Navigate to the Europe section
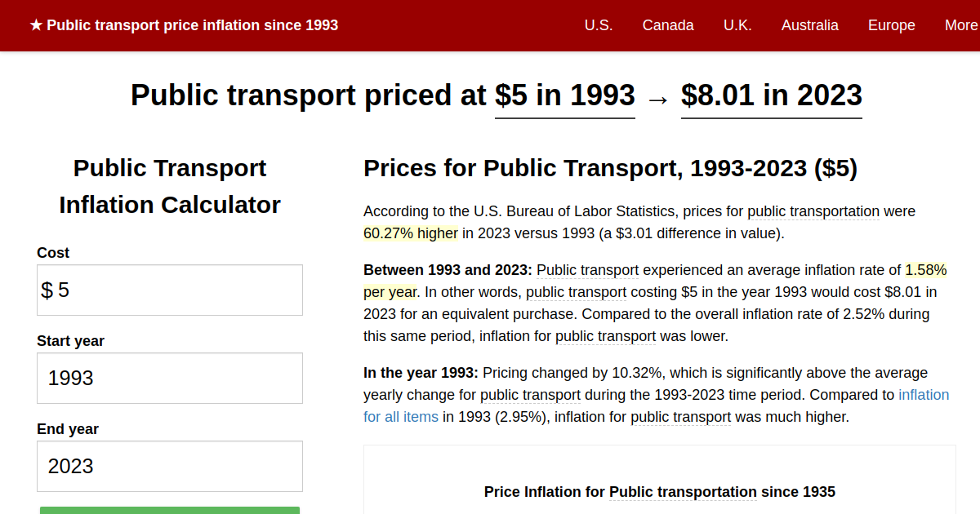 click(891, 25)
